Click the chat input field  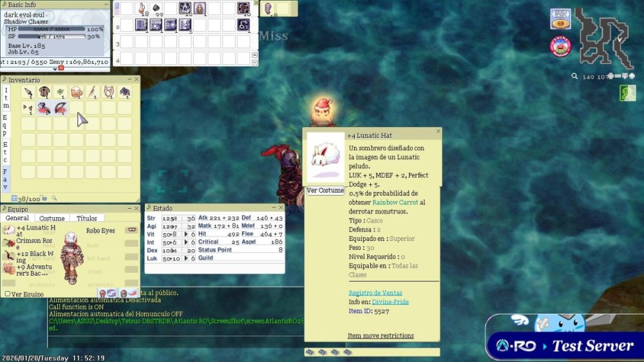pyautogui.click(x=176, y=341)
